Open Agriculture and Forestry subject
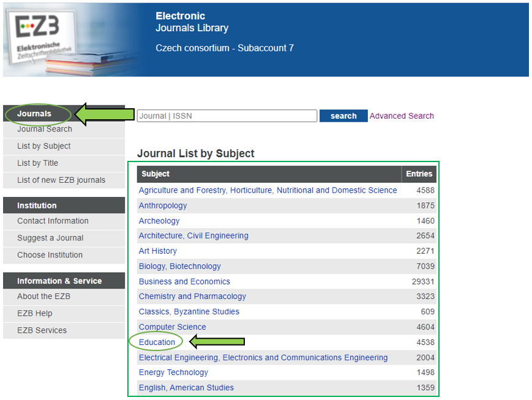The image size is (532, 400). point(268,190)
